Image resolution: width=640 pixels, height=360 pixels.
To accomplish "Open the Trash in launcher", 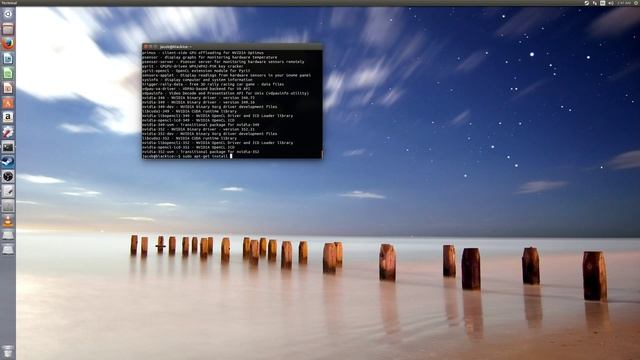I will tap(8, 351).
